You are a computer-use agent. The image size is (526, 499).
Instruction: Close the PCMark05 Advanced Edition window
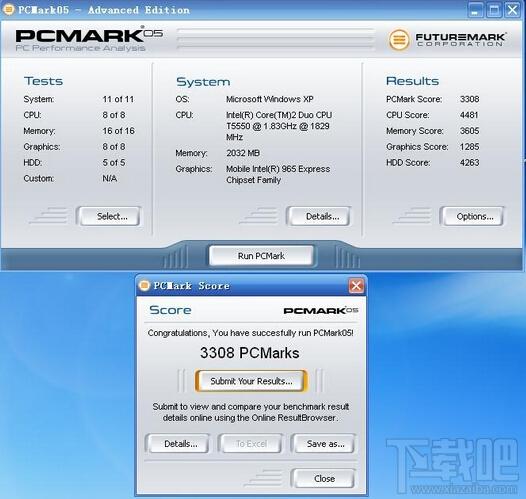click(513, 10)
